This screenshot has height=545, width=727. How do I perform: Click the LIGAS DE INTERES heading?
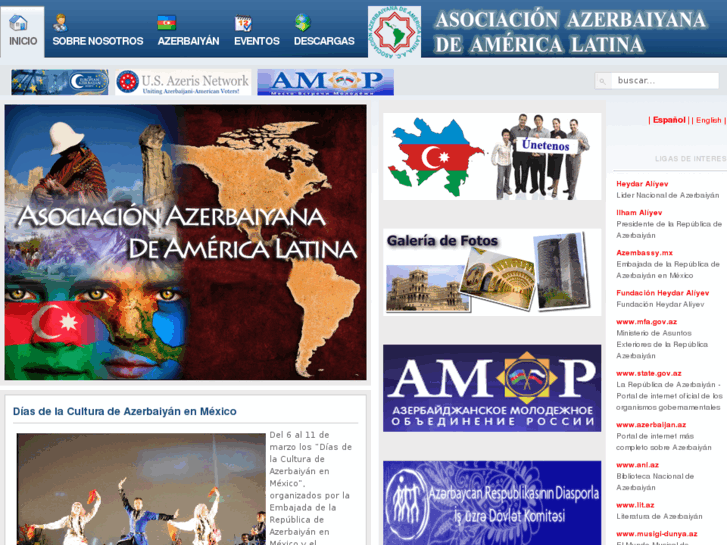click(691, 159)
